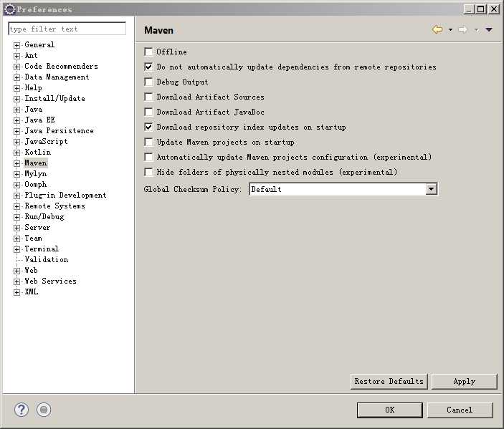The height and width of the screenshot is (429, 504).
Task: Close the Preferences dialog
Action: (x=494, y=9)
